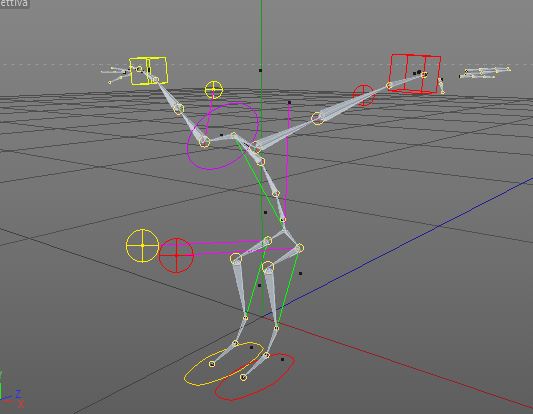The image size is (533, 414).
Task: Pick the small yellow crosshair circle controller
Action: [x=214, y=90]
